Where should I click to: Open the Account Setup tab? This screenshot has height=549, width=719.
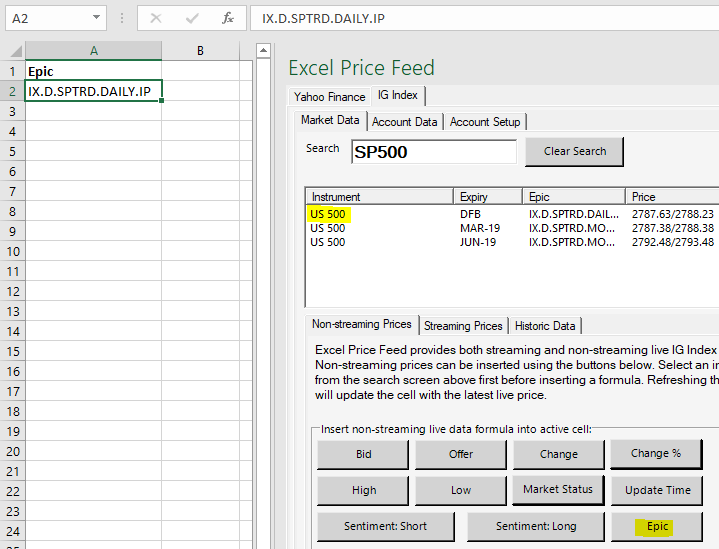[x=485, y=122]
